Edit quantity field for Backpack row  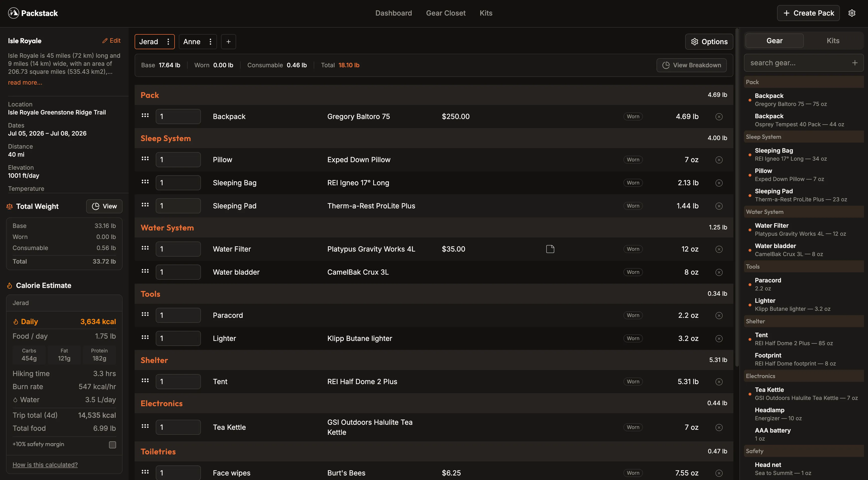point(178,116)
